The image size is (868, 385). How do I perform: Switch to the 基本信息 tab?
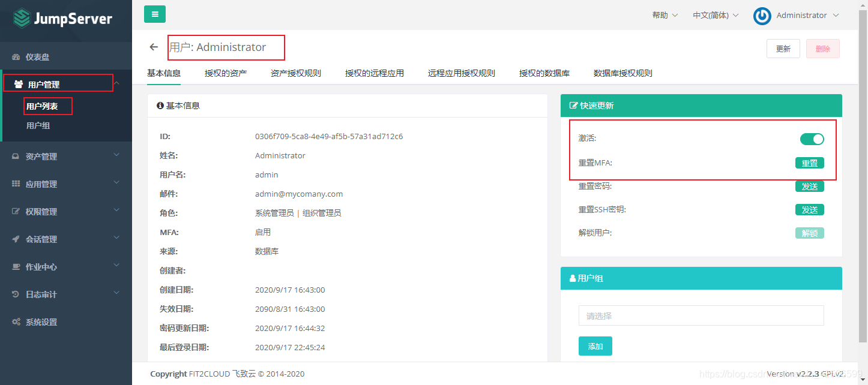click(164, 73)
